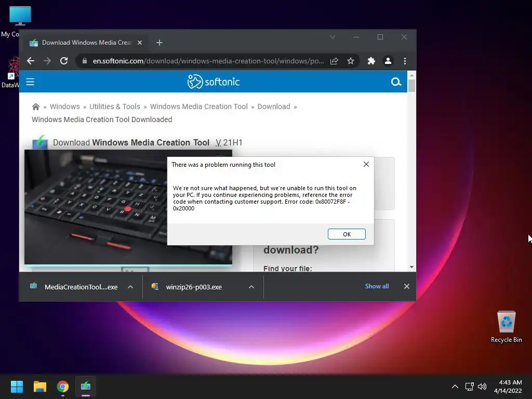The width and height of the screenshot is (532, 399).
Task: Click the Windows Media Creation Tool app icon
Action: 40,142
